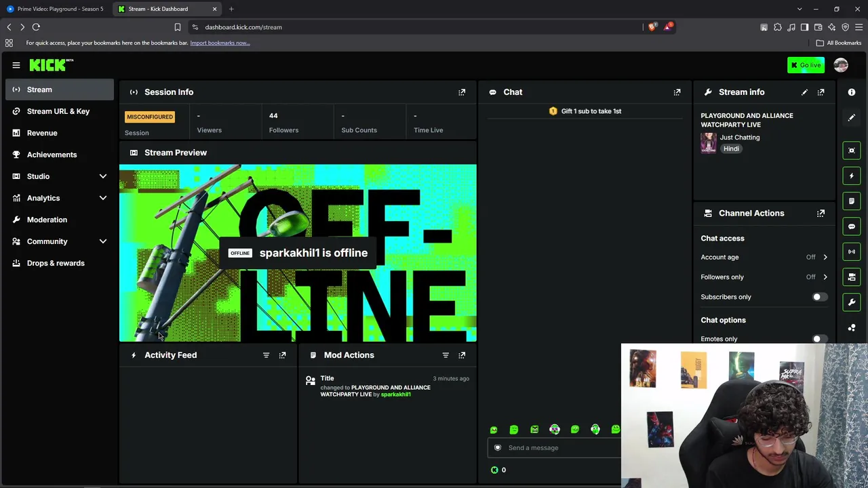Viewport: 868px width, 488px height.
Task: Open Achievements in the sidebar
Action: (x=60, y=155)
